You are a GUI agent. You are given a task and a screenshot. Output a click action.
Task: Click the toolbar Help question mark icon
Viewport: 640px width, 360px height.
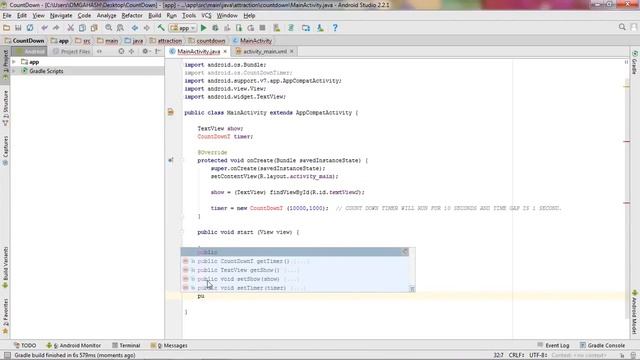coord(335,28)
